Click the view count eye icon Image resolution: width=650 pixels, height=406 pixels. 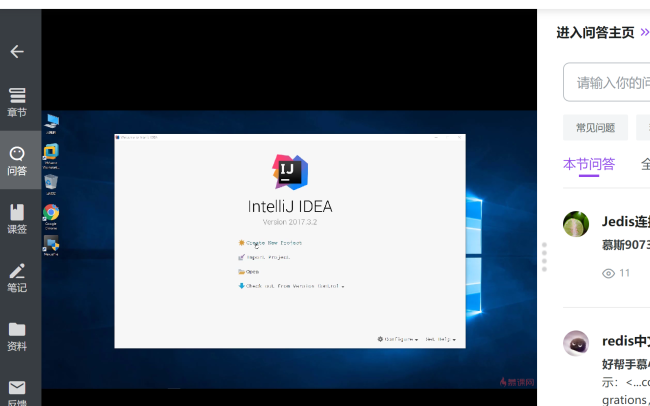(x=608, y=273)
